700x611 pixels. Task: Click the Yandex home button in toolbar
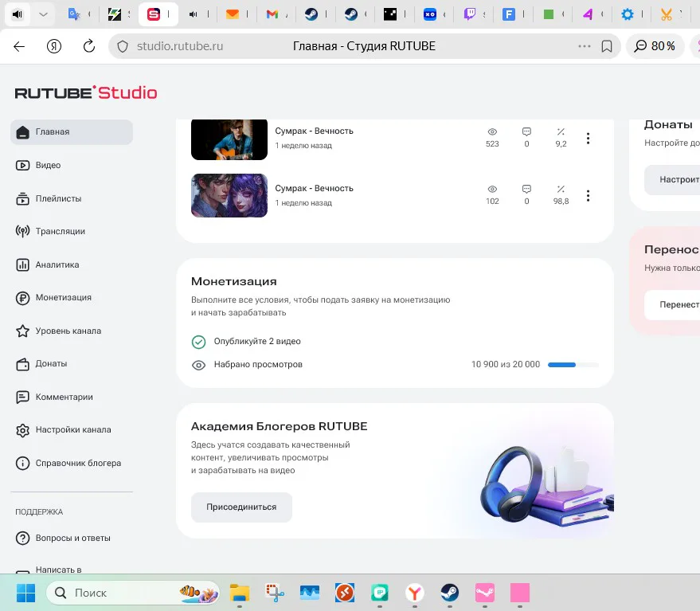[x=54, y=46]
